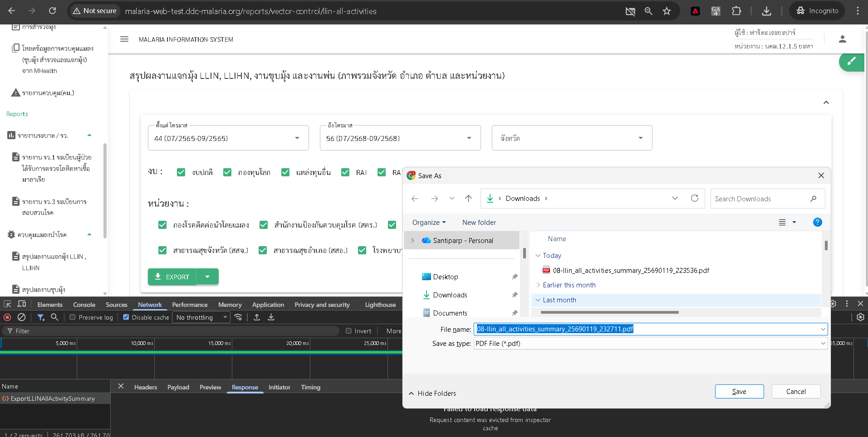Open the No throttling dropdown
This screenshot has width=868, height=437.
tap(201, 317)
